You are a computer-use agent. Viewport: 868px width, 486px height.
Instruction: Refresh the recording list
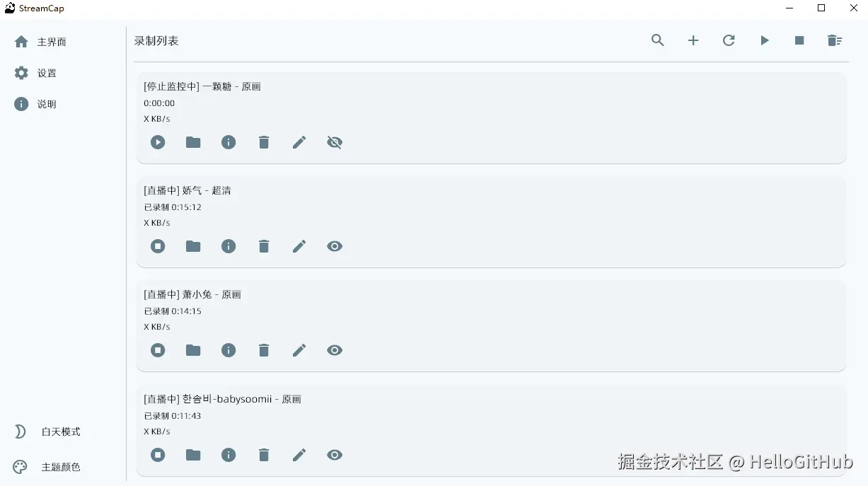729,40
